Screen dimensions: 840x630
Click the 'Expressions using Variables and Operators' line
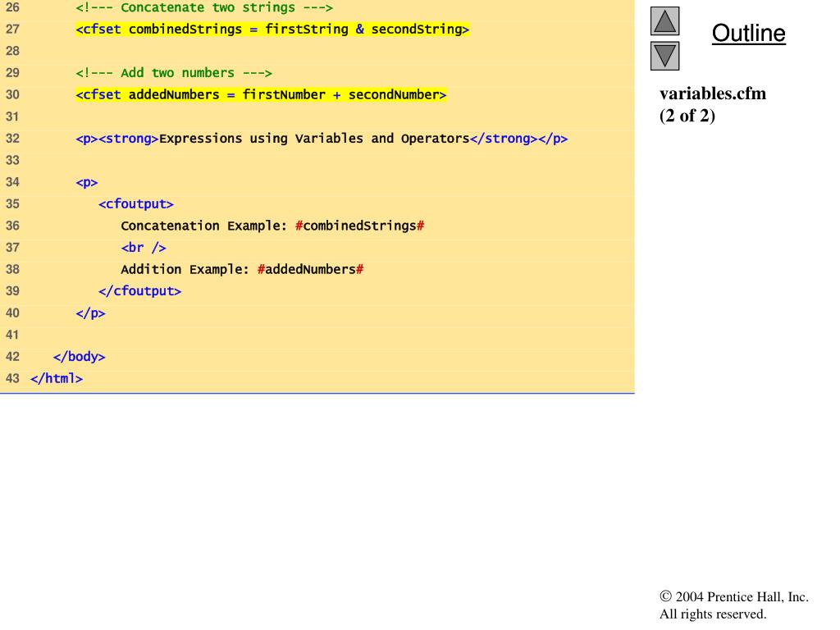pos(322,139)
